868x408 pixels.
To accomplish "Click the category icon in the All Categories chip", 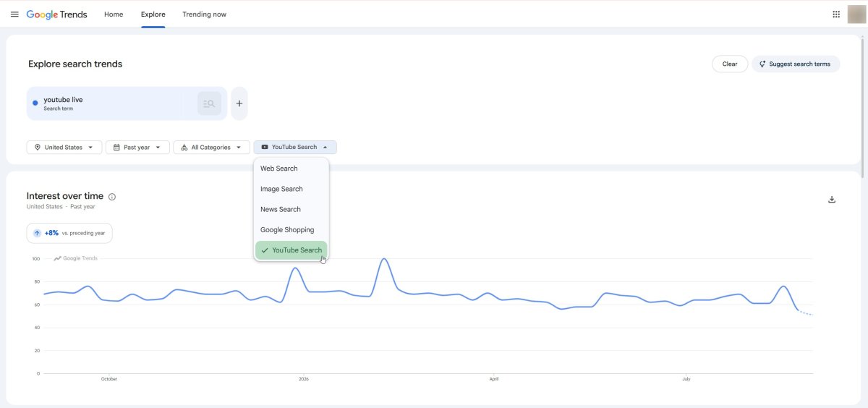I will click(184, 148).
